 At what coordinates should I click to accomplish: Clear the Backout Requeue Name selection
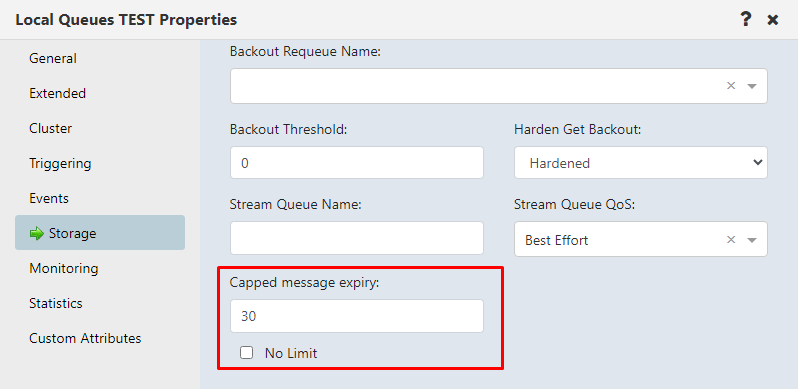(731, 86)
